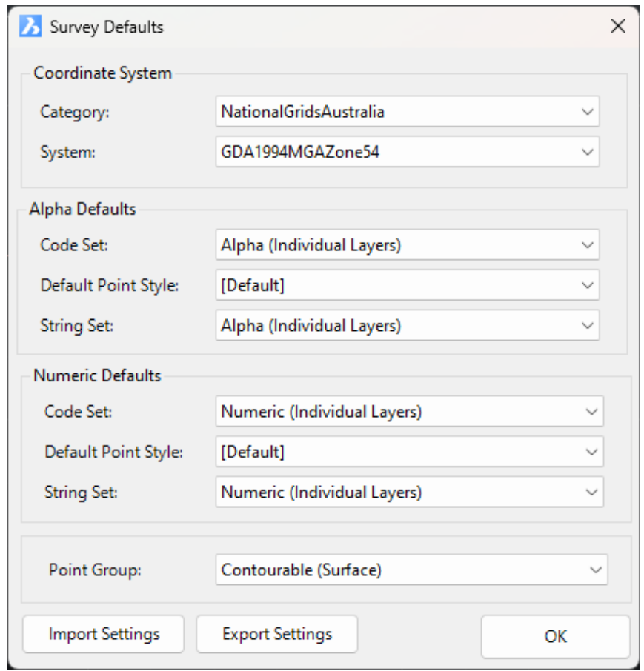Close the Survey Defaults dialog

click(617, 27)
